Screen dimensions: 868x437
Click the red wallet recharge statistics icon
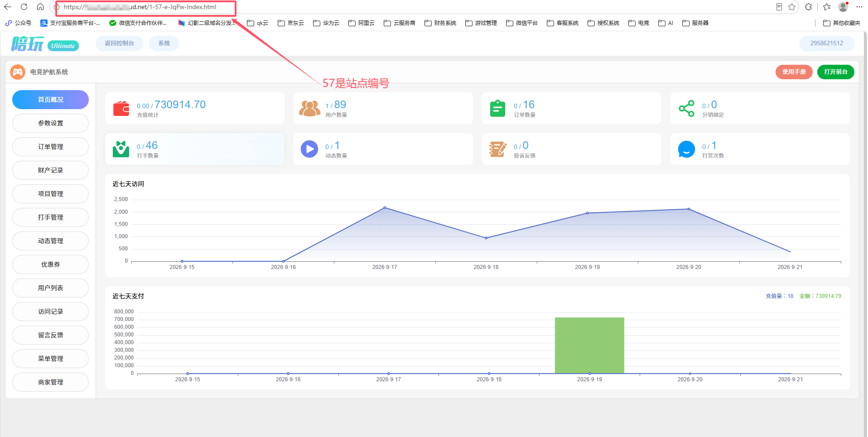coord(121,109)
